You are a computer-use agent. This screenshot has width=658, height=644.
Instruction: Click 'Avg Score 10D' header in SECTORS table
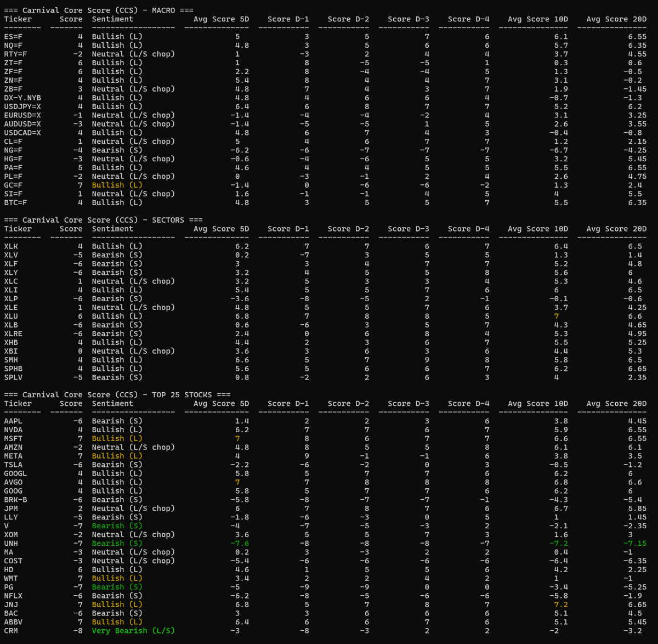(538, 229)
